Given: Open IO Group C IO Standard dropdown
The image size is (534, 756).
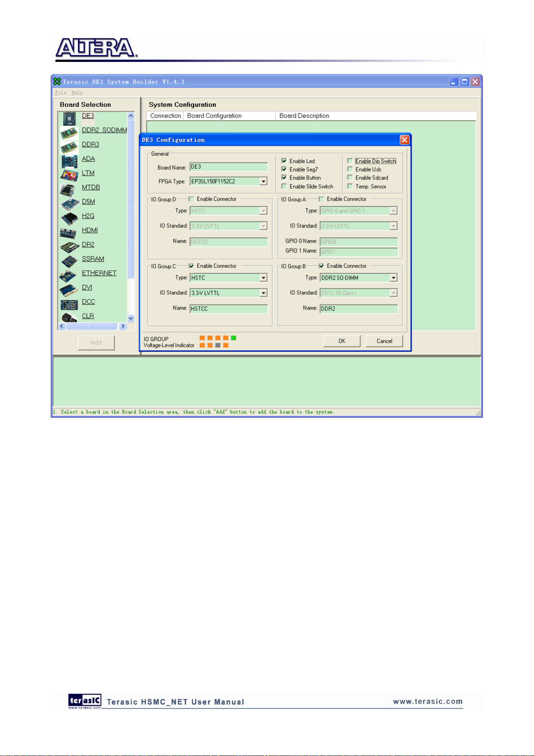Looking at the screenshot, I should click(264, 293).
